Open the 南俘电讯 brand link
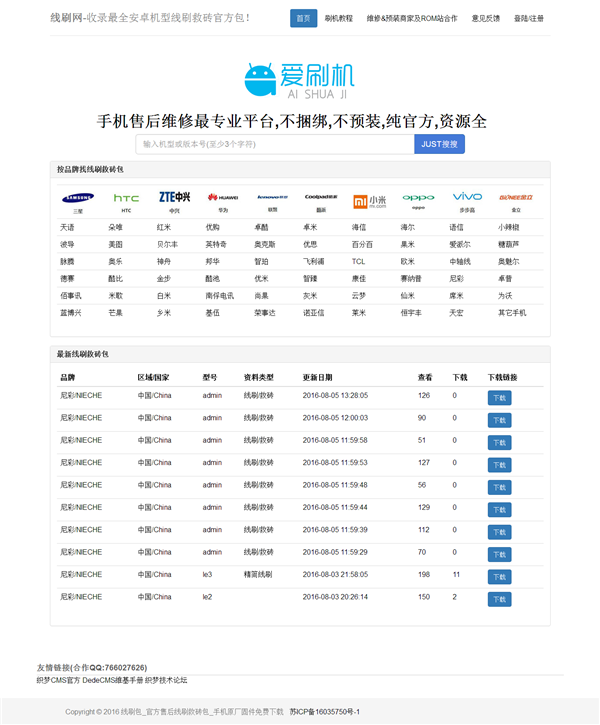600x725 pixels. tap(220, 296)
